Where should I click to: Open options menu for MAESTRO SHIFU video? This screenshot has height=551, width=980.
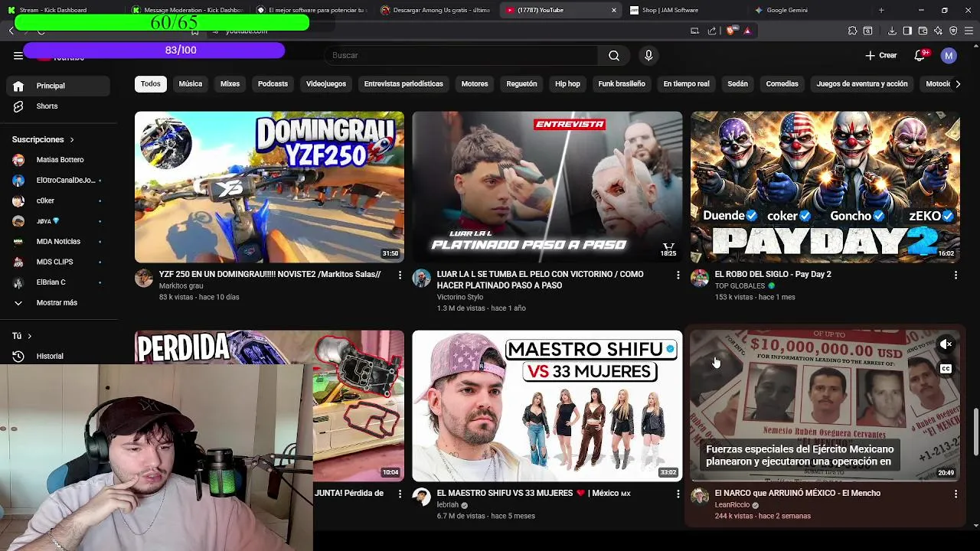pos(678,494)
